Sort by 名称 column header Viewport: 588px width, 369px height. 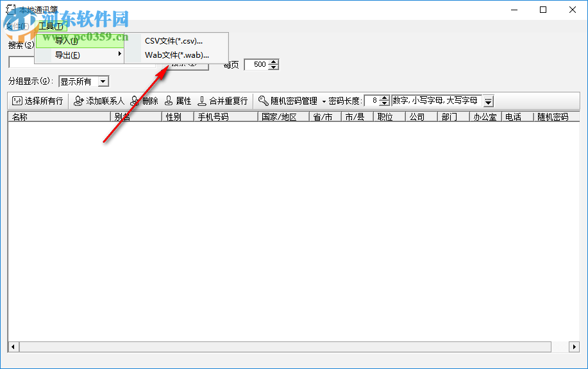pyautogui.click(x=59, y=117)
